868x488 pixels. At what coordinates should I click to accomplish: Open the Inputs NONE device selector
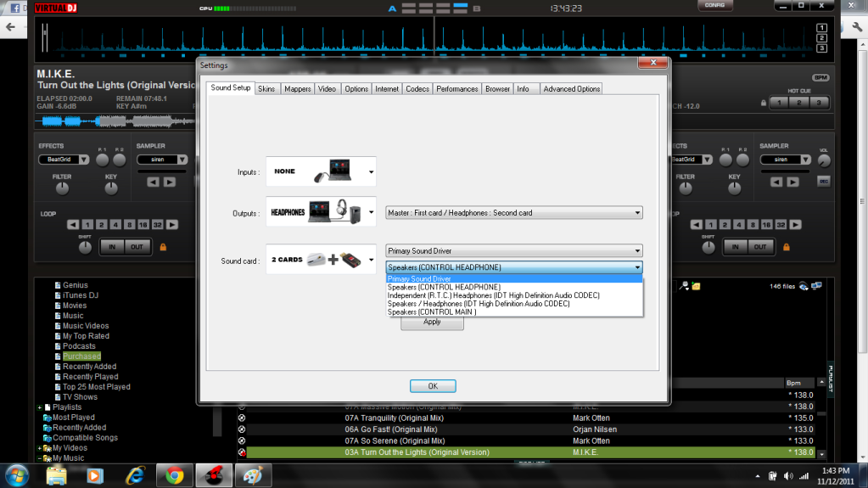321,171
